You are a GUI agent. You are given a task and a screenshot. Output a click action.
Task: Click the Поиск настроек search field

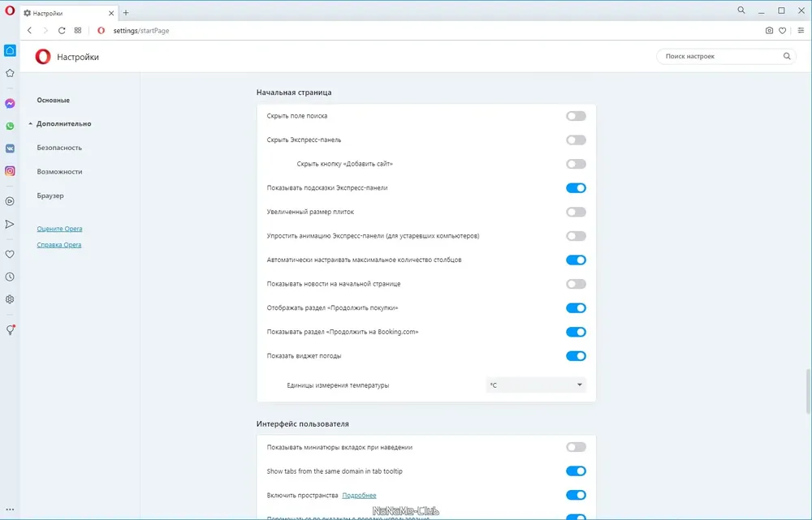coord(726,57)
